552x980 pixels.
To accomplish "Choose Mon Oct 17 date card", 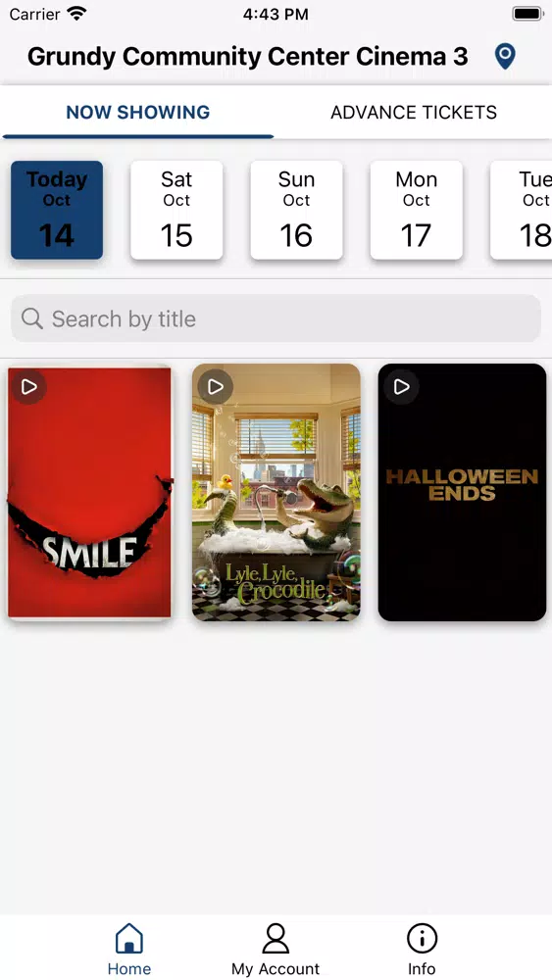I will tap(417, 210).
